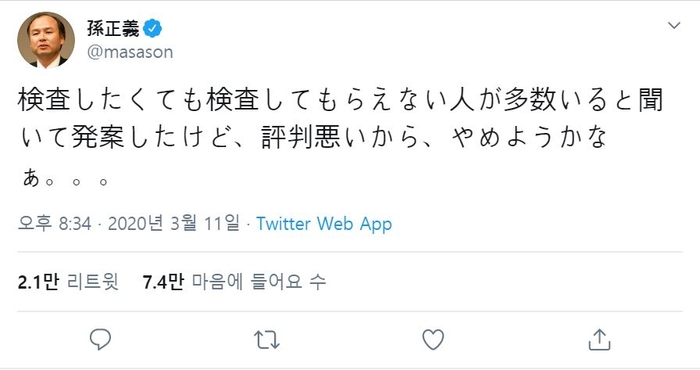The width and height of the screenshot is (700, 370).
Task: Open the @masason handle link
Action: click(130, 52)
